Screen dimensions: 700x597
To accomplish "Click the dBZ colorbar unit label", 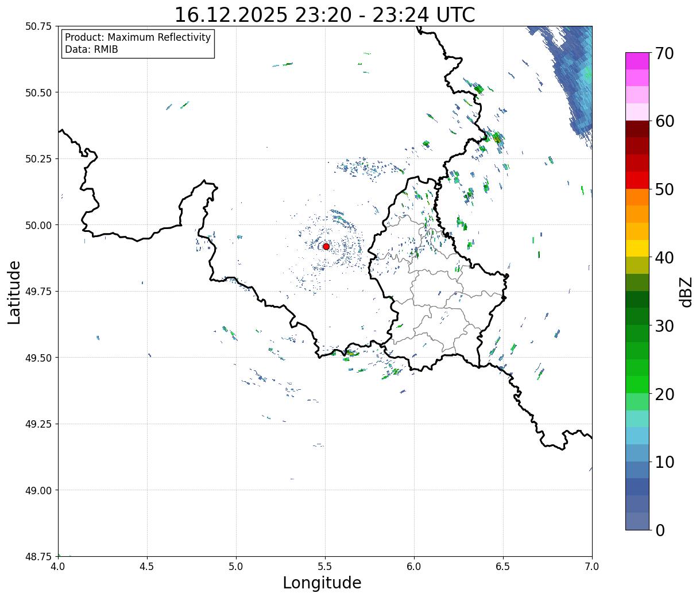I will [x=686, y=292].
